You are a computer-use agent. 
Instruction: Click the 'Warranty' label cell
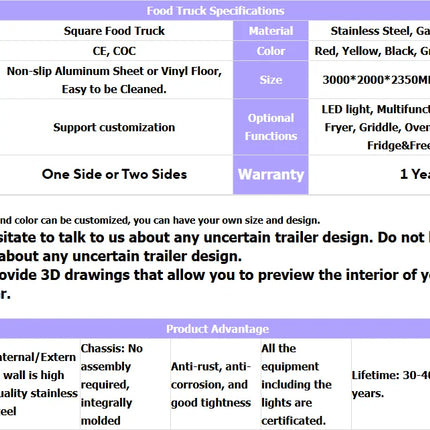[x=271, y=174]
